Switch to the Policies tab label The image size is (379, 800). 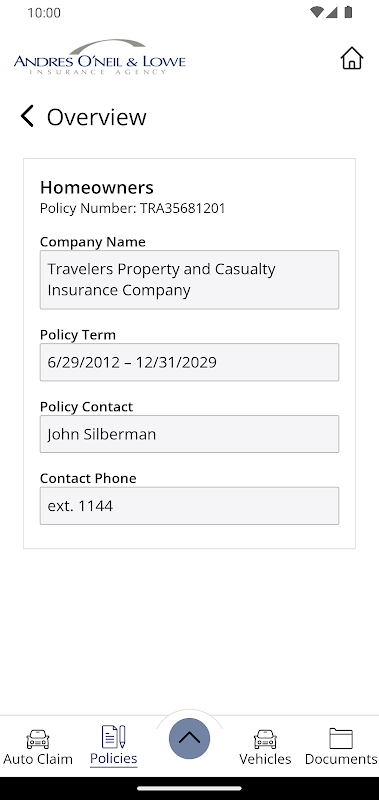(114, 758)
